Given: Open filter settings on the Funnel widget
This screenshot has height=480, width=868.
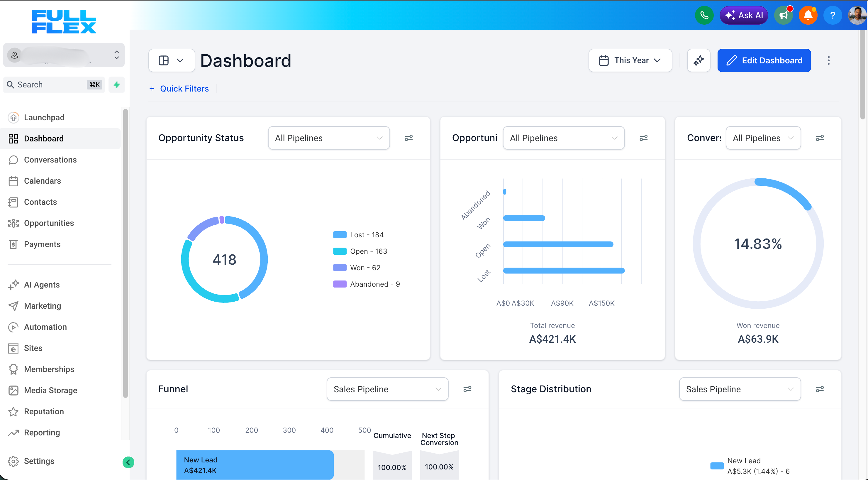Looking at the screenshot, I should [467, 389].
